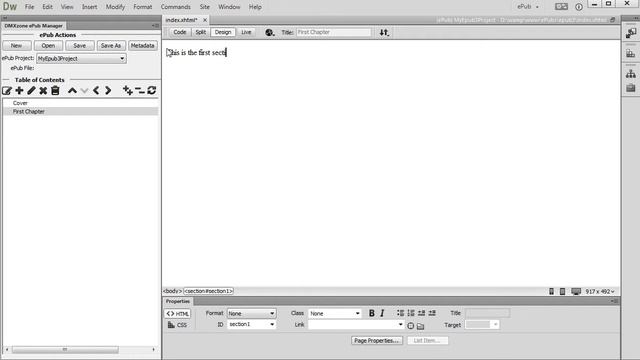Click the New ePub button
Image resolution: width=640 pixels, height=360 pixels.
(x=17, y=46)
